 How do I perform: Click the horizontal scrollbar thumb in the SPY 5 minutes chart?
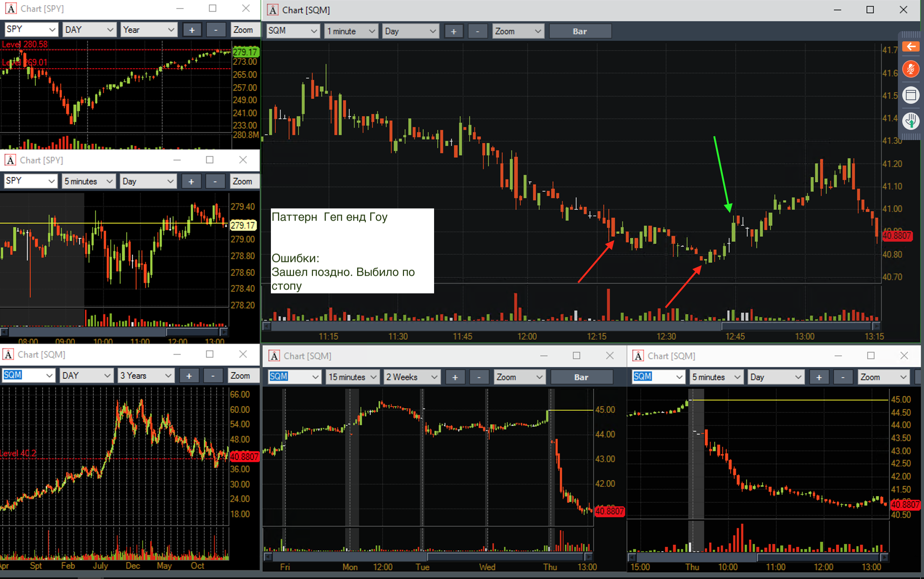(193, 332)
